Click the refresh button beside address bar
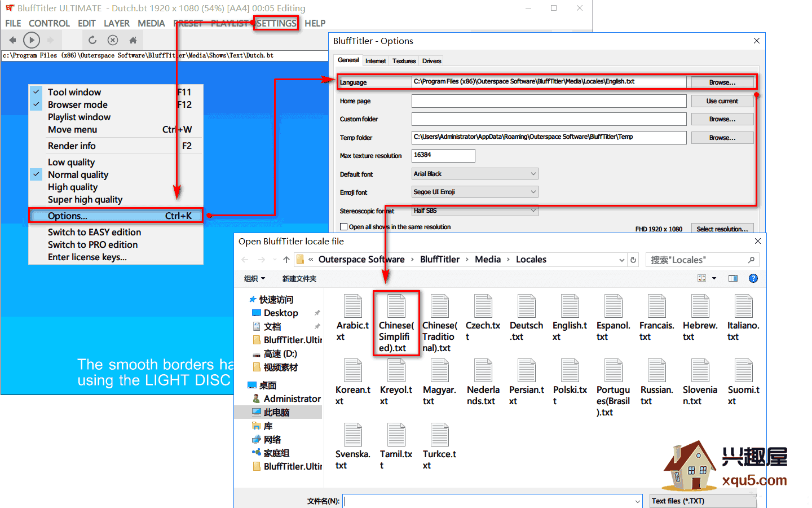The width and height of the screenshot is (812, 508). pyautogui.click(x=633, y=260)
